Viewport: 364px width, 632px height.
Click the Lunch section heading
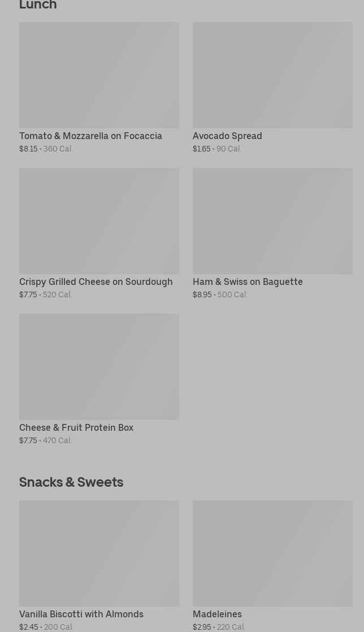[x=38, y=6]
